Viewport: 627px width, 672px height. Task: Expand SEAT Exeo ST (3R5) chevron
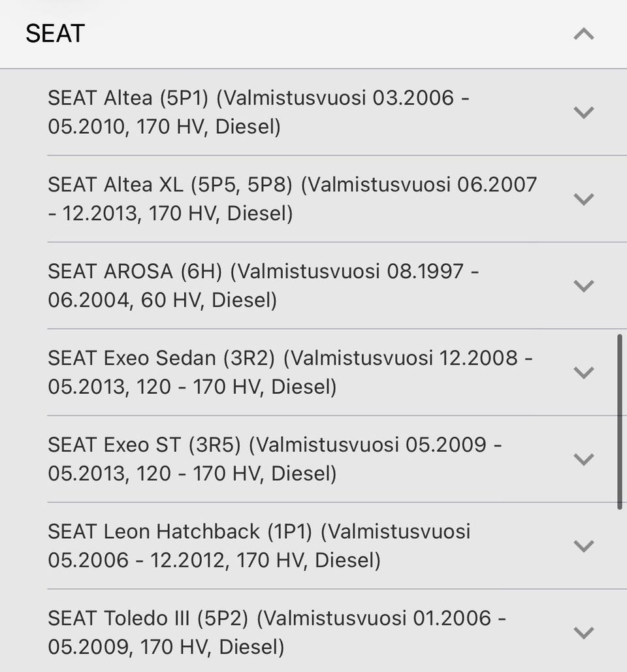[584, 459]
